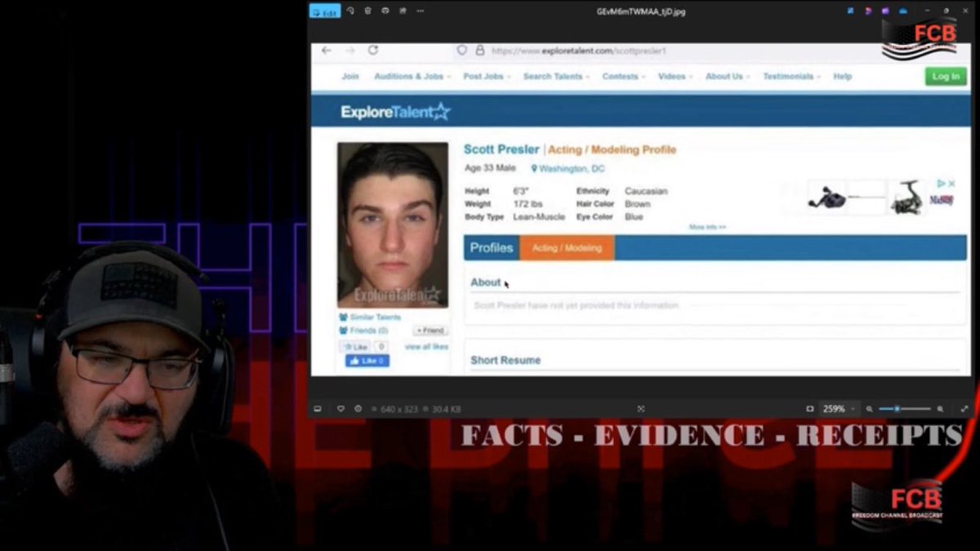980x551 pixels.
Task: Rotate the image using the rotate icon
Action: 350,11
